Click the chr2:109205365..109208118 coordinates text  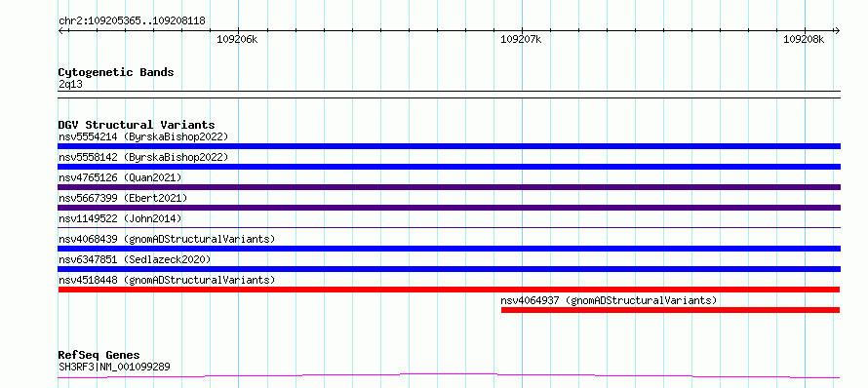132,21
